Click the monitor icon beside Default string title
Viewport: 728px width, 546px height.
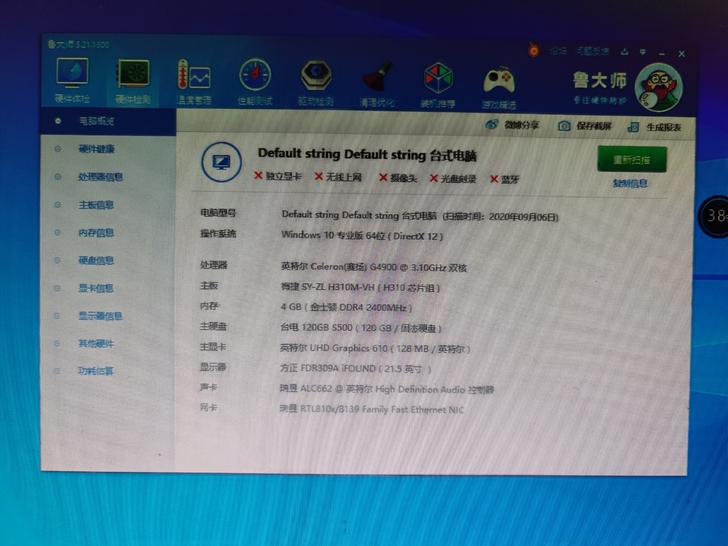click(221, 162)
